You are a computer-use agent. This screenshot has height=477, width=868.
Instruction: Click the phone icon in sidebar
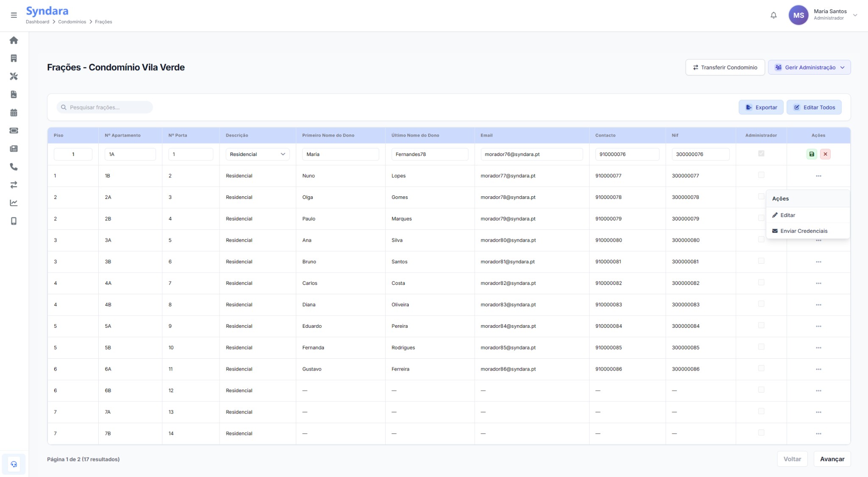tap(14, 167)
